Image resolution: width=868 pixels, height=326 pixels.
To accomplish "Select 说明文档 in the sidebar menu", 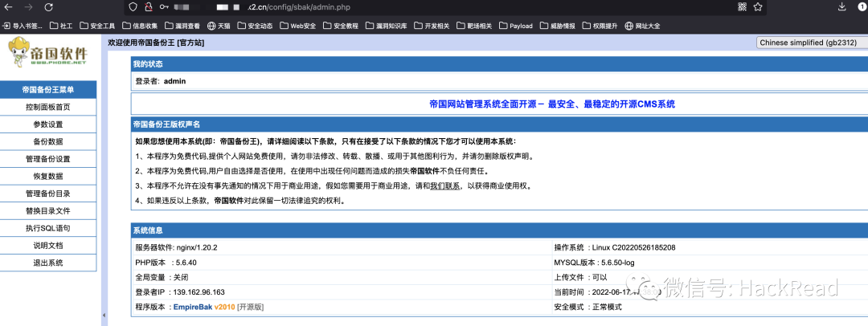I will tap(48, 246).
